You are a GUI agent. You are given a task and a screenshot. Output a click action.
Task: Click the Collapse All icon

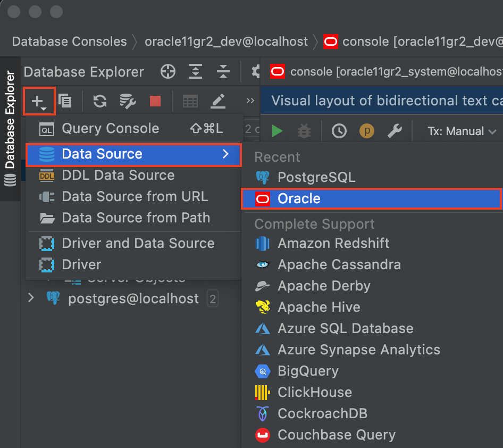point(223,71)
